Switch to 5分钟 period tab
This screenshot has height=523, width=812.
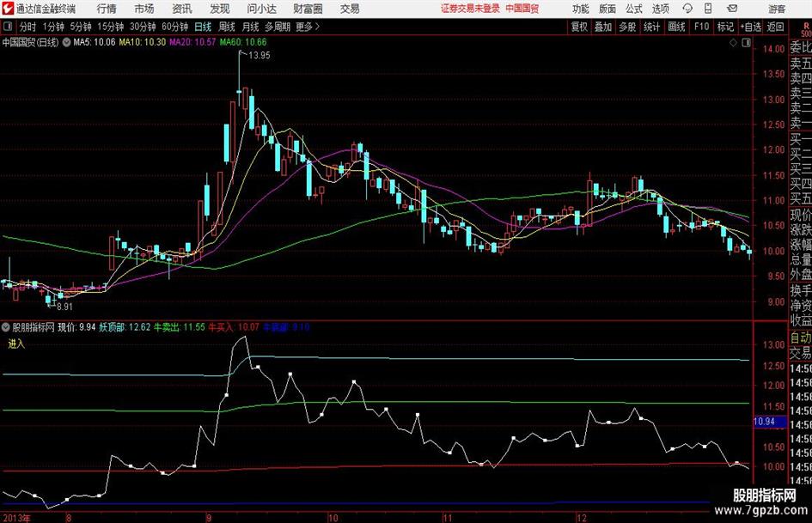point(80,27)
